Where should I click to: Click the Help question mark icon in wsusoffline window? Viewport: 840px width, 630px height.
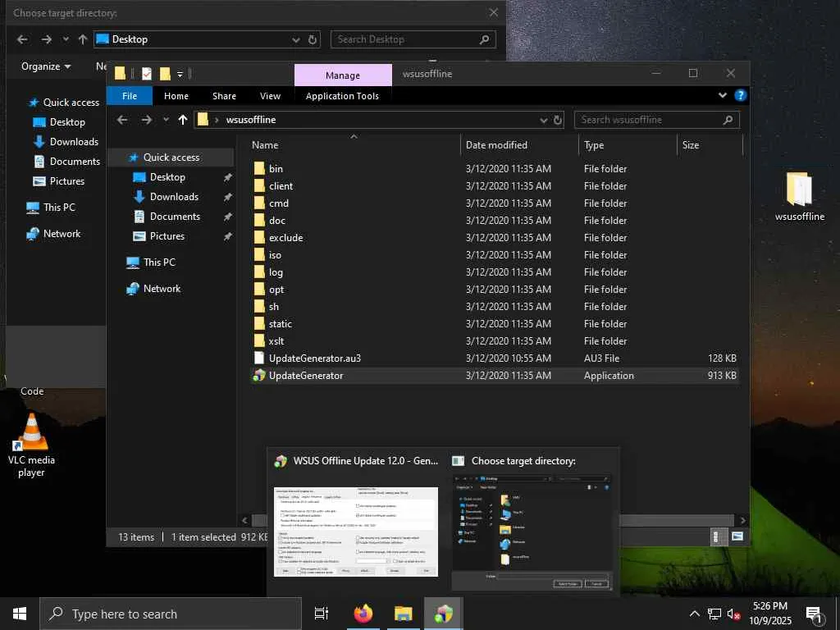pos(741,95)
